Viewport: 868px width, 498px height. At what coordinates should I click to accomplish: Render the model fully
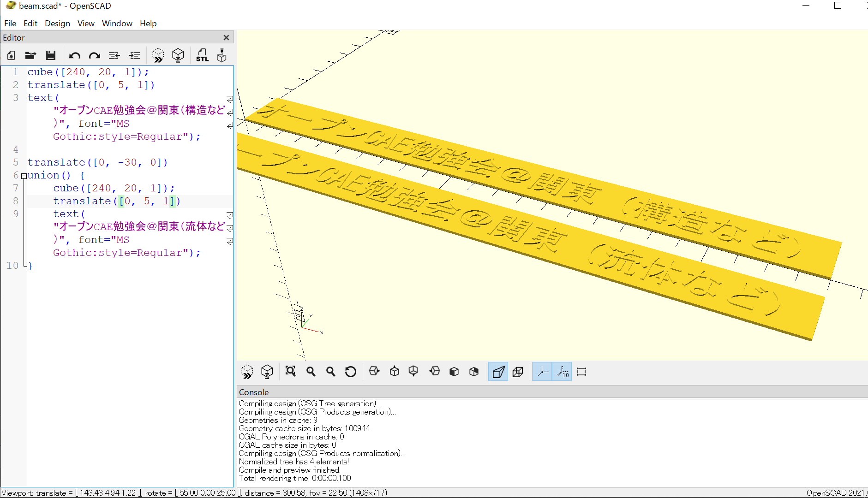tap(178, 55)
